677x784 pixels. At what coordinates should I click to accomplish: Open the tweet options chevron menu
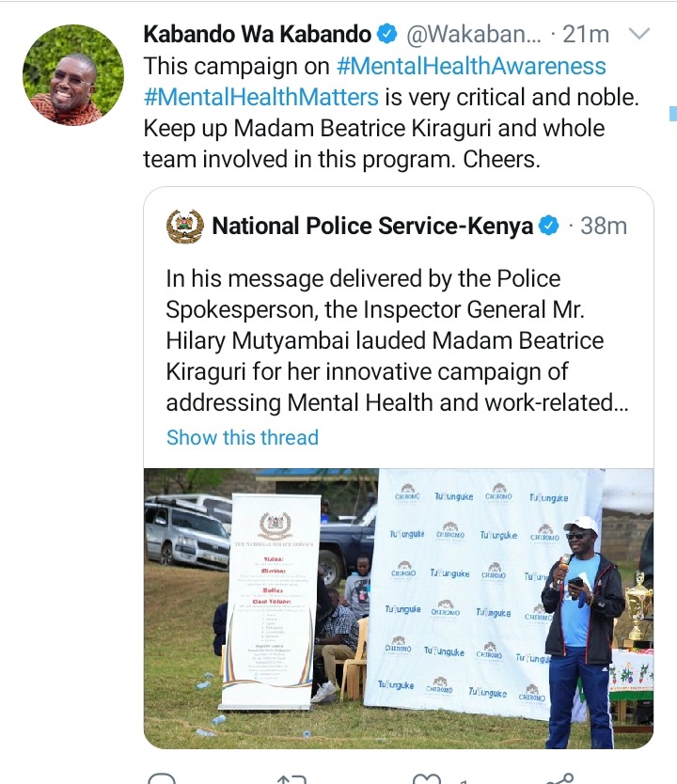point(638,34)
